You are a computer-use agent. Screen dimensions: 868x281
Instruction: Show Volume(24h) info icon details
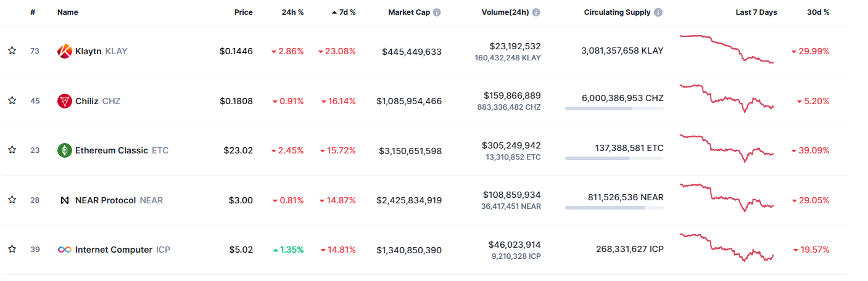point(536,12)
